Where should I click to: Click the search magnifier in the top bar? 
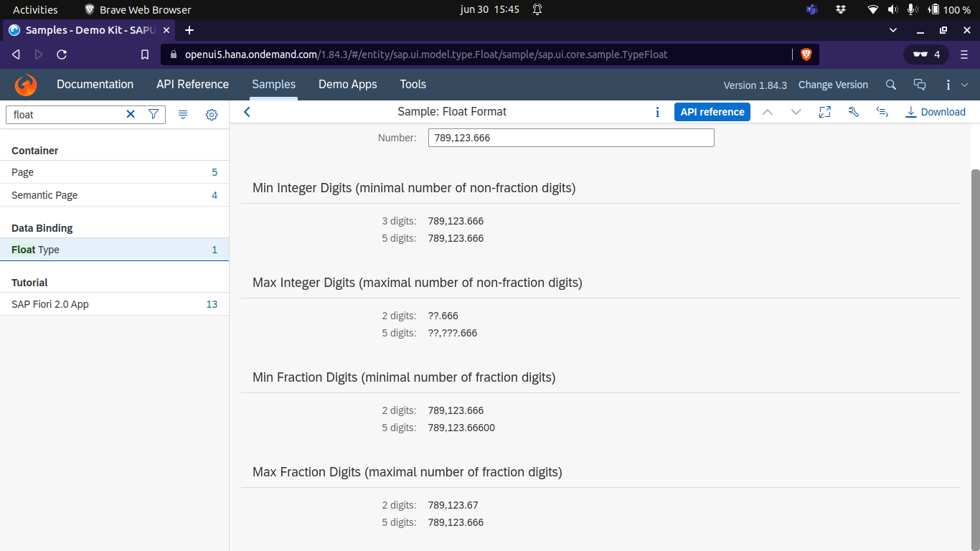pos(890,85)
